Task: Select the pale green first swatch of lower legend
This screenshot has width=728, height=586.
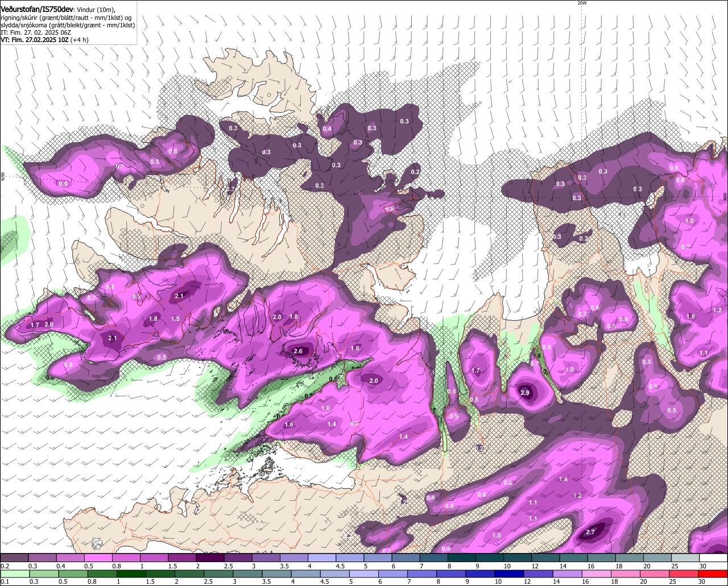Action: (14, 575)
